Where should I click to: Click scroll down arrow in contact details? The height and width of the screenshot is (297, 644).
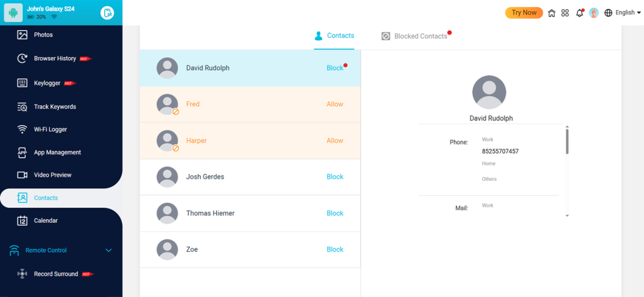tap(567, 215)
